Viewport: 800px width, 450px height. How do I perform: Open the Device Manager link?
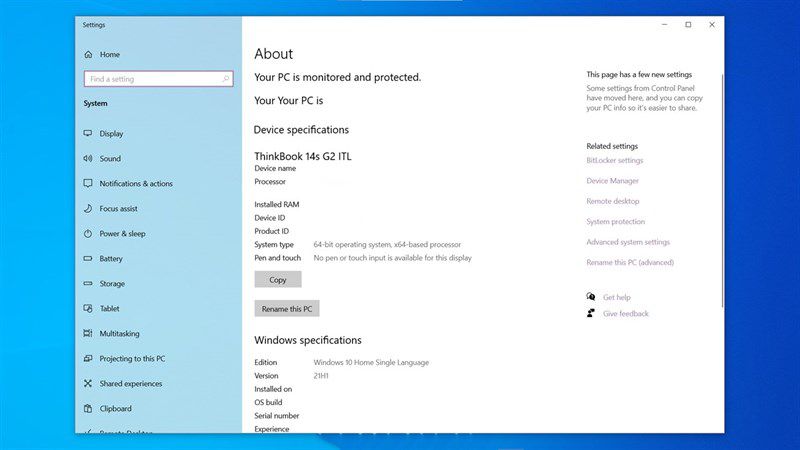(612, 181)
